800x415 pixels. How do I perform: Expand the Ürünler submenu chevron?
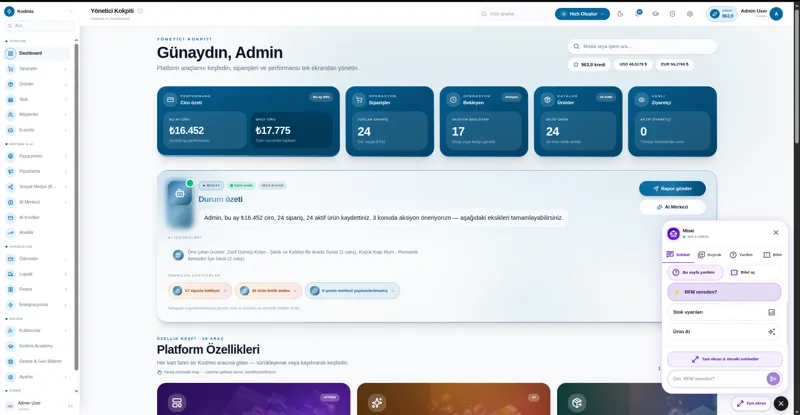[66, 84]
